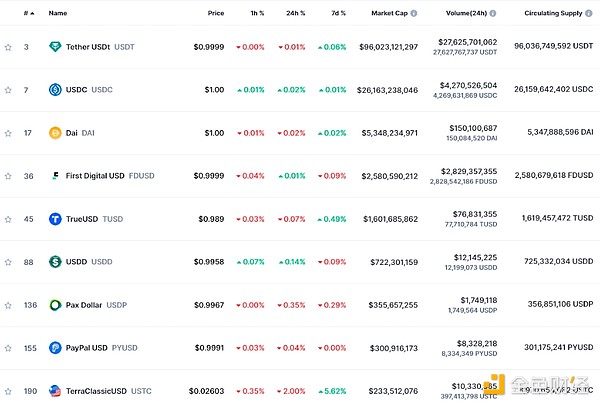Toggle the watchlist star for USDC
The width and height of the screenshot is (600, 406).
point(8,90)
